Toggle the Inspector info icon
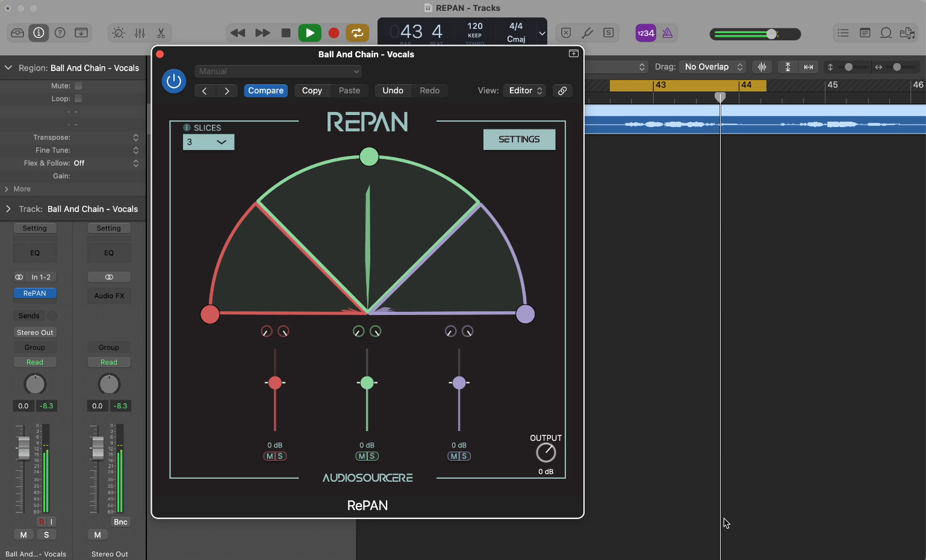 (x=39, y=33)
